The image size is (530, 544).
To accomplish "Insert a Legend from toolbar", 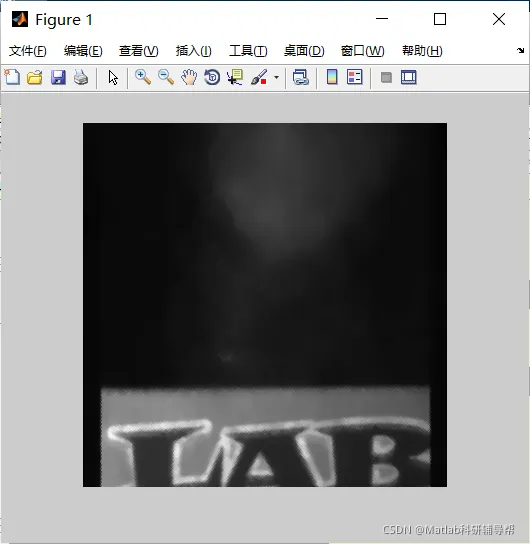I will [354, 77].
